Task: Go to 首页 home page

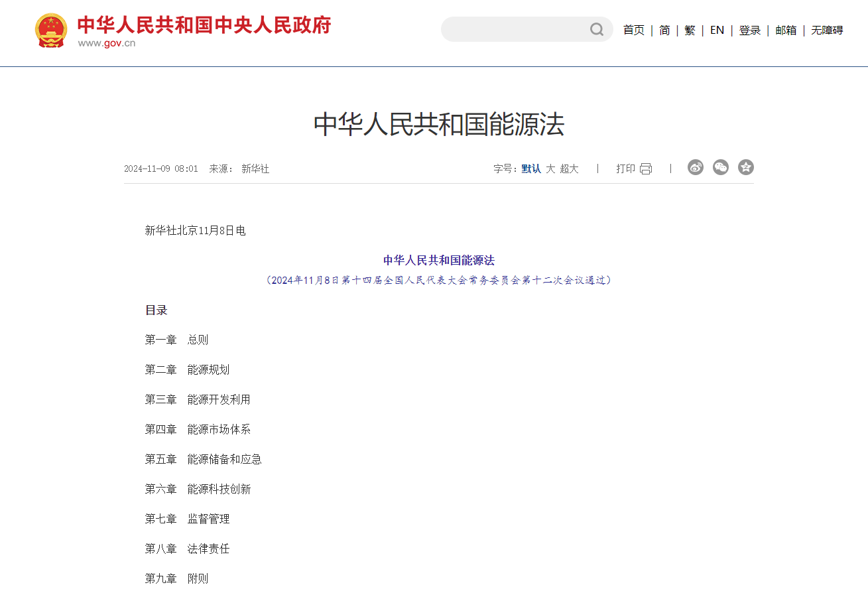Action: [633, 30]
